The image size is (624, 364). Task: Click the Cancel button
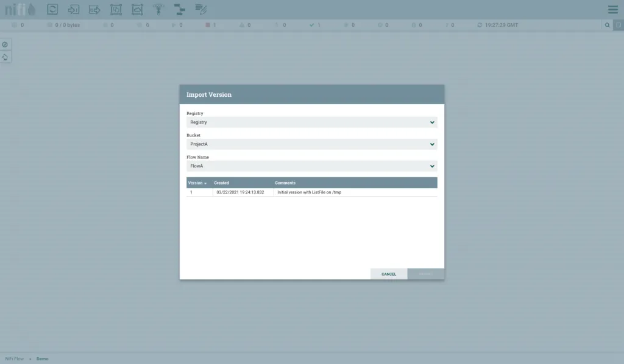point(389,274)
